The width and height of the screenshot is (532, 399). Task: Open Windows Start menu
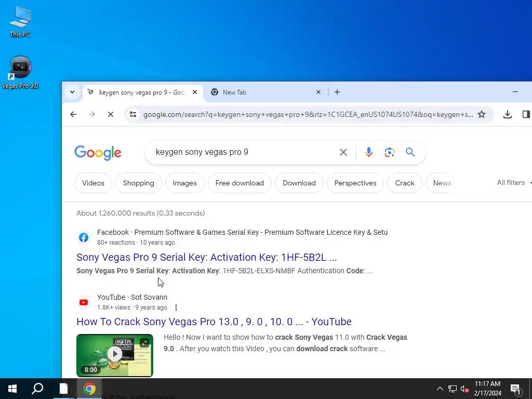click(12, 389)
